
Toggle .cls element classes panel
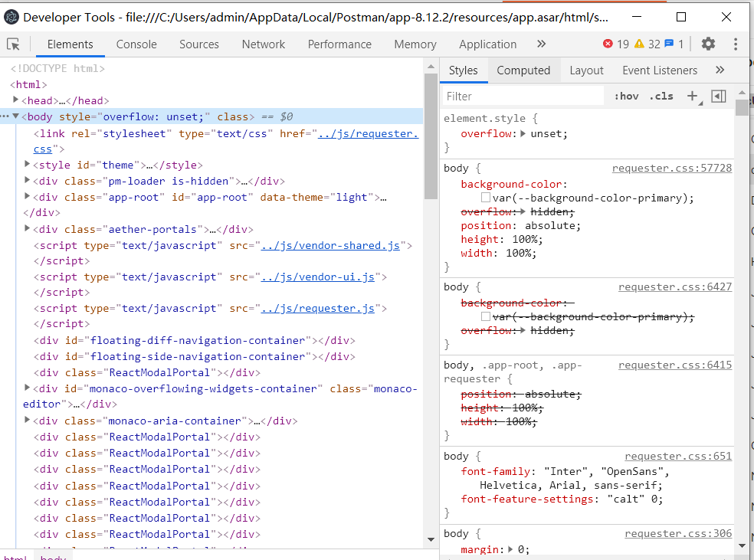(662, 96)
